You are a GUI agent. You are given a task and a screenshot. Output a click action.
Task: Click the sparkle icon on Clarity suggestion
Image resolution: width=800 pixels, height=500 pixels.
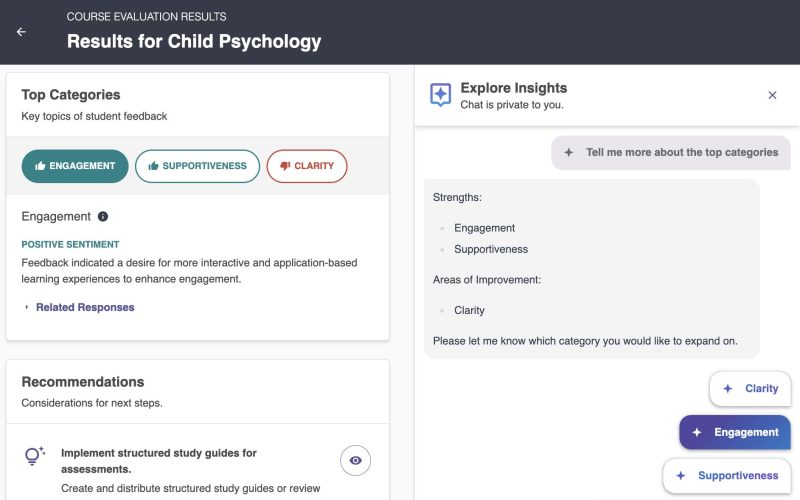728,388
